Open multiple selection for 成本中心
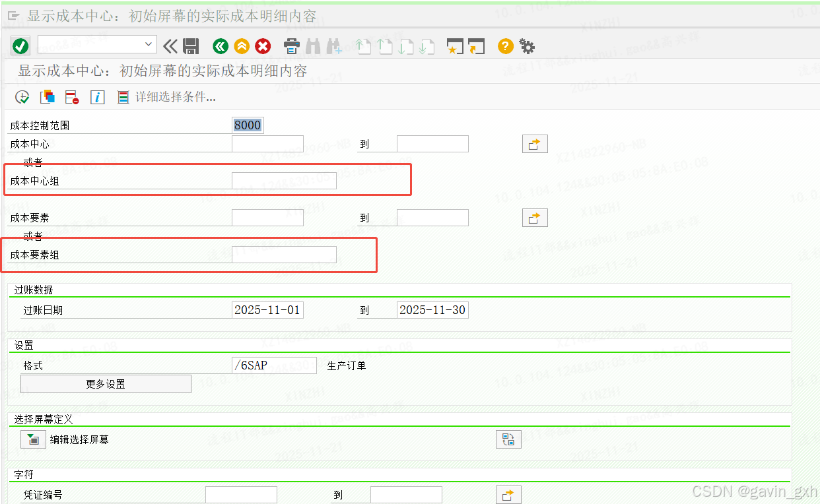The image size is (820, 504). point(535,143)
